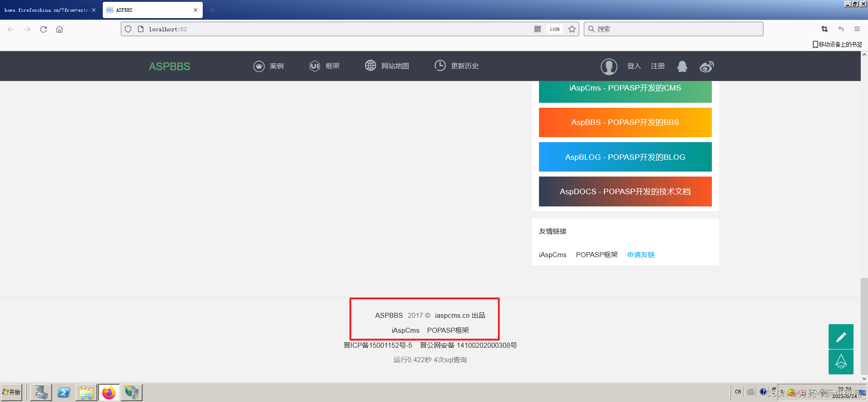Image resolution: width=868 pixels, height=402 pixels.
Task: Open the 网站地图 navigation item
Action: point(395,66)
